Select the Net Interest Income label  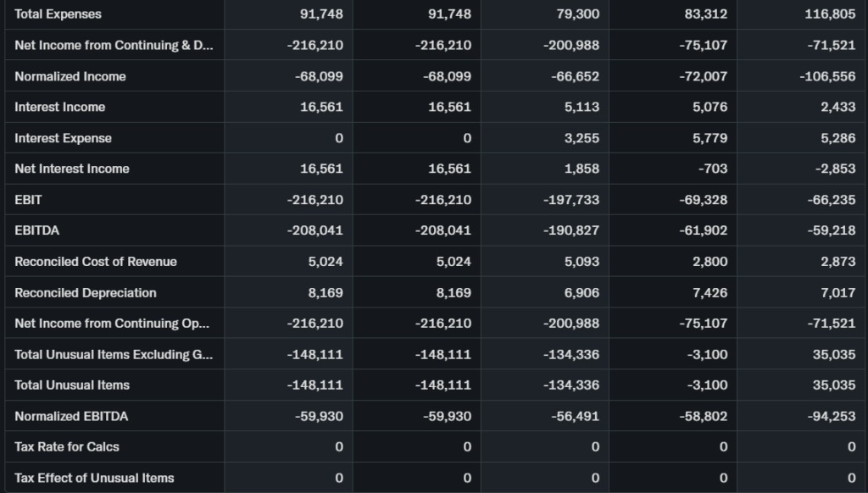(x=72, y=169)
